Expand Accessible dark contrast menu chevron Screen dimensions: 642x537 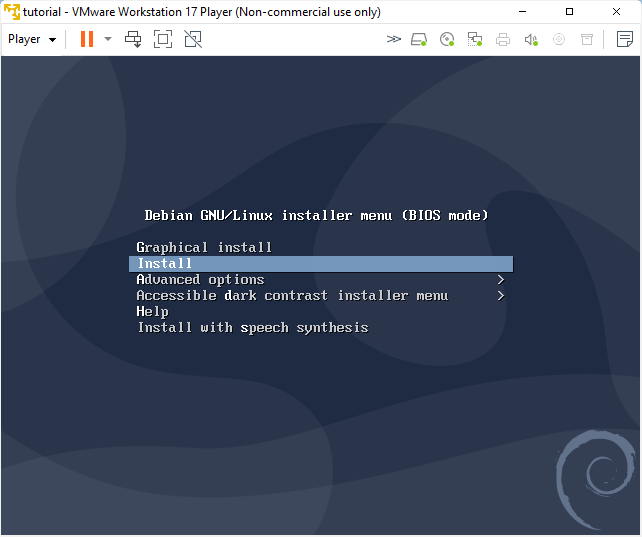pyautogui.click(x=500, y=296)
